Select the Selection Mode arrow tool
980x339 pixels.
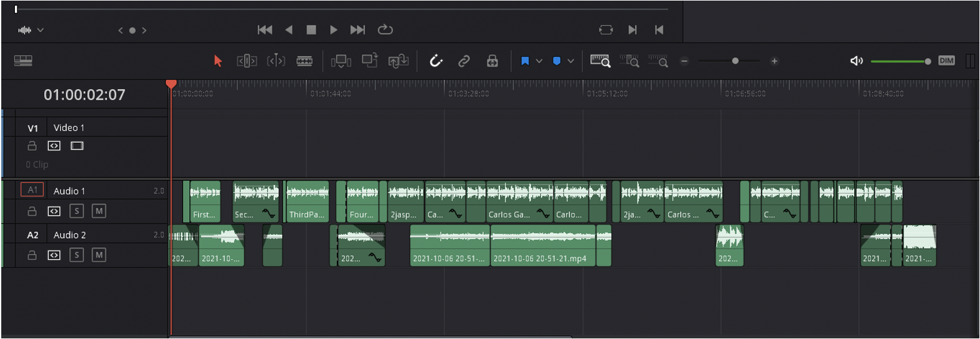click(x=217, y=61)
